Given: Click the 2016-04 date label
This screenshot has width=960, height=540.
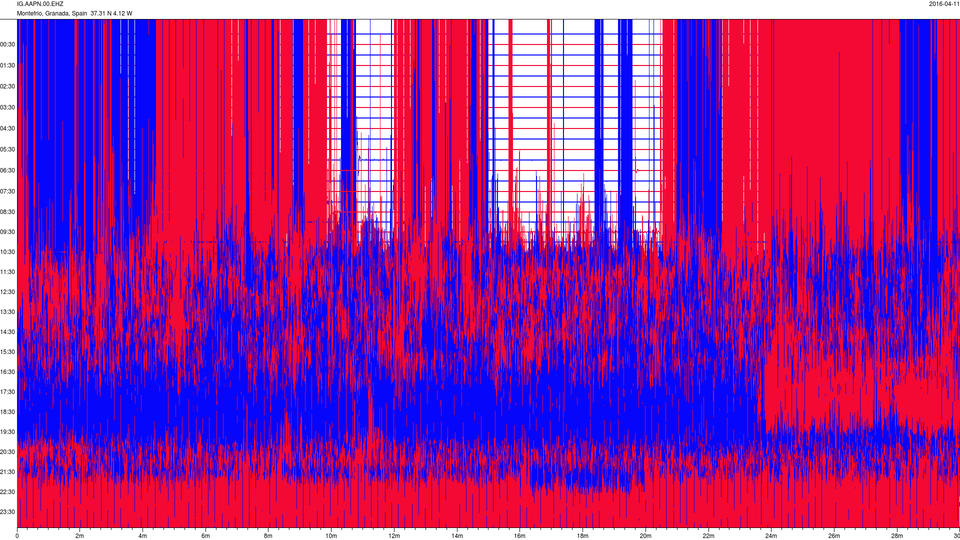Looking at the screenshot, I should pos(944,4).
